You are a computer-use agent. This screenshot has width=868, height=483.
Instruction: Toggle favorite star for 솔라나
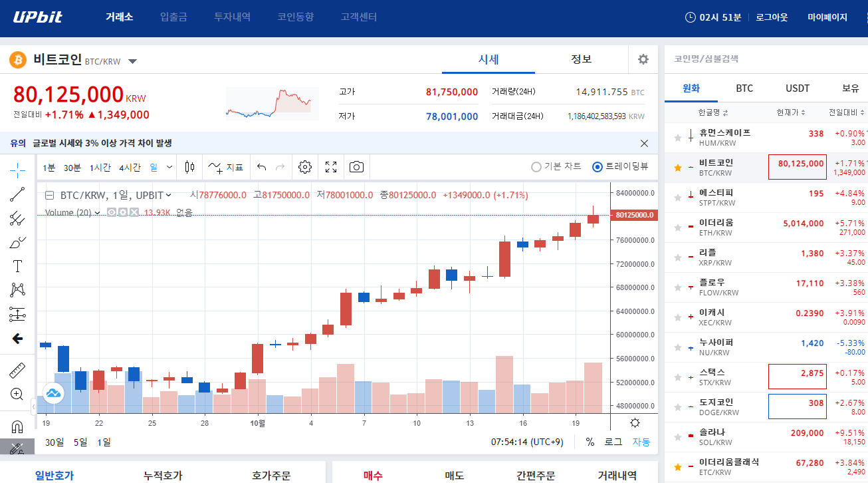pos(677,437)
